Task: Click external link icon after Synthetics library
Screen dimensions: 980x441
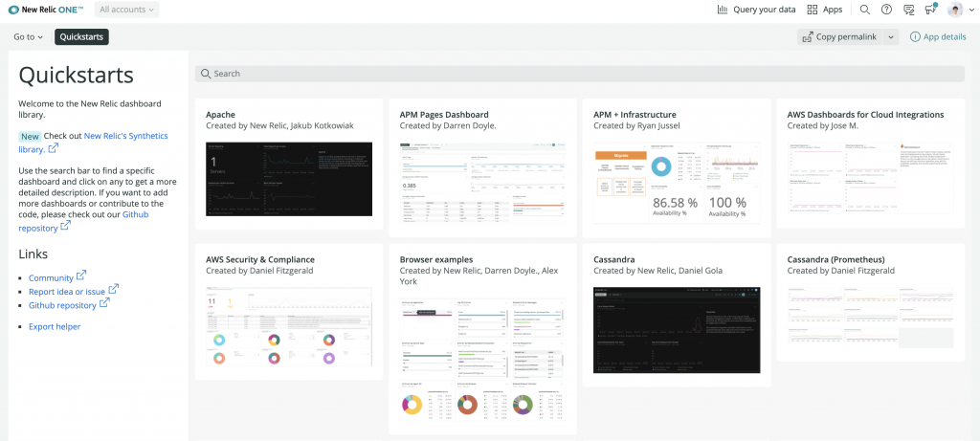Action: coord(54,148)
